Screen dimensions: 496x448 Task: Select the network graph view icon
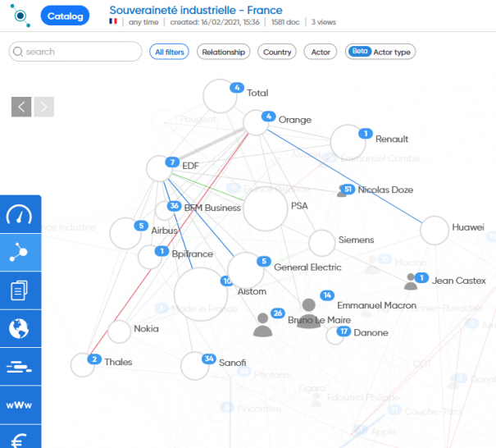coord(20,253)
